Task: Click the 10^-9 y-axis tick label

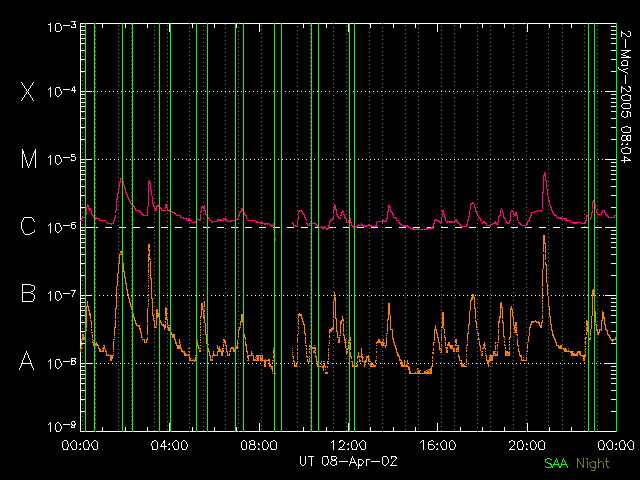Action: click(62, 427)
